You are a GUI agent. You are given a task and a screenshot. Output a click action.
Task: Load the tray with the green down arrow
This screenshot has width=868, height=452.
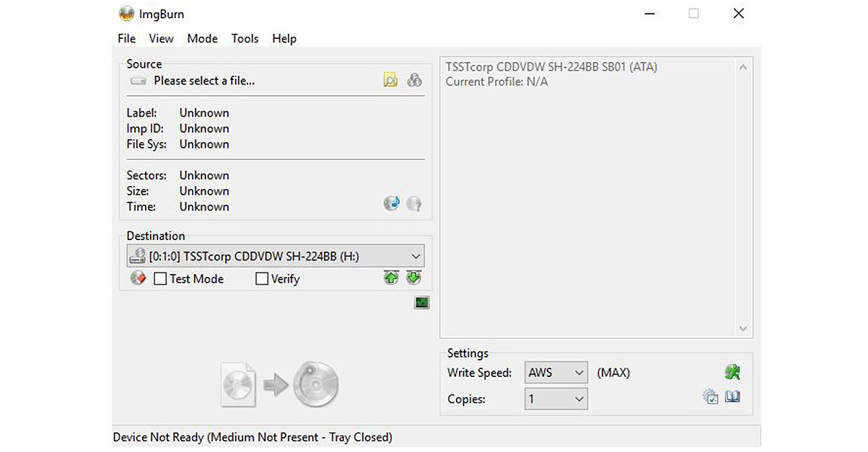[413, 278]
